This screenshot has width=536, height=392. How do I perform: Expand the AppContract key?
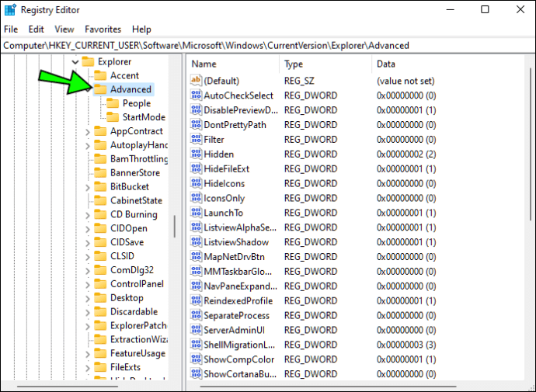[x=88, y=131]
